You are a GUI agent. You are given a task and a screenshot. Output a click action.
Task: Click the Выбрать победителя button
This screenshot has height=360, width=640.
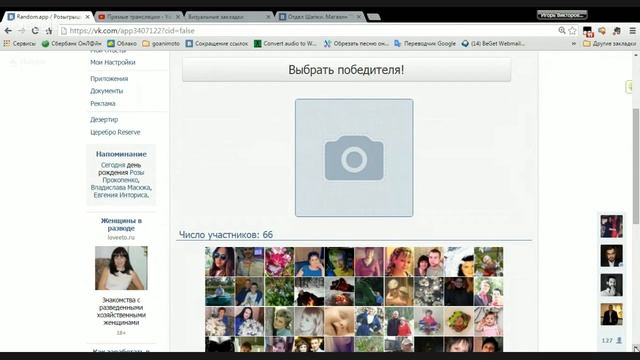click(347, 69)
